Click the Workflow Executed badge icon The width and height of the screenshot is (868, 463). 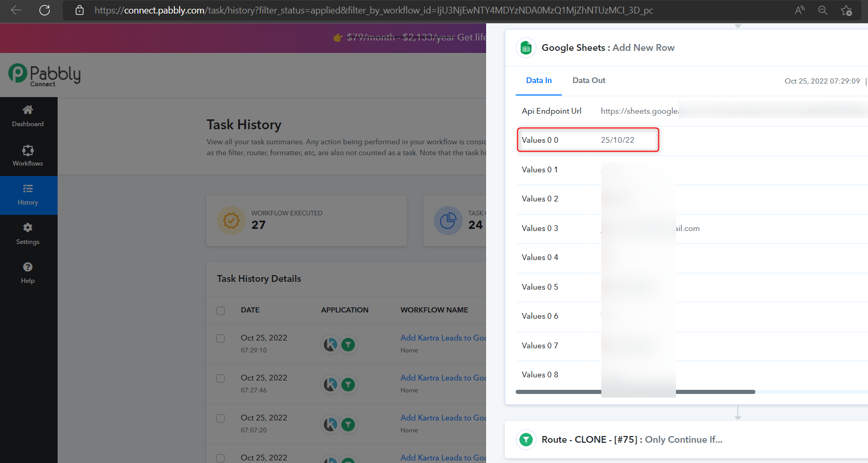231,221
